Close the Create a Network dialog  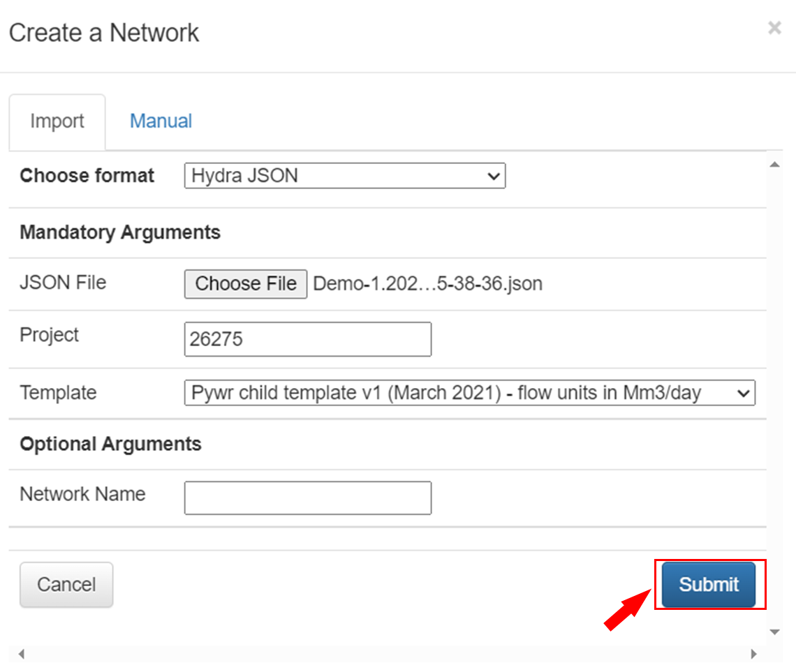pyautogui.click(x=774, y=28)
